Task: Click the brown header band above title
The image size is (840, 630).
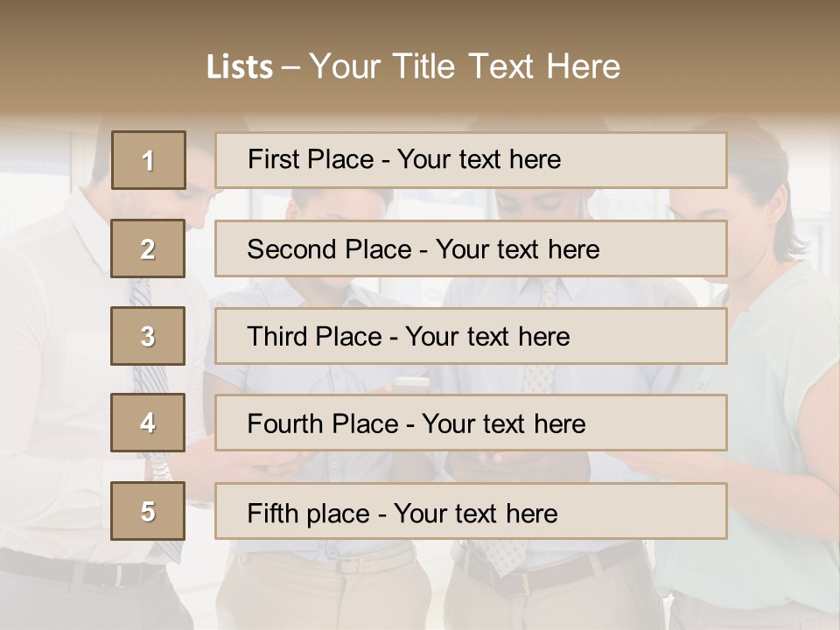Action: (x=420, y=22)
